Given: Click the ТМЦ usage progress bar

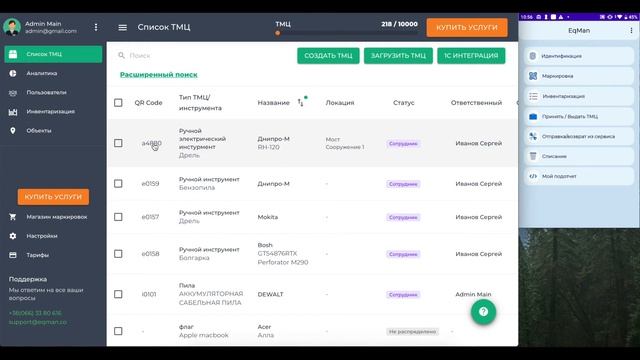Looking at the screenshot, I should click(347, 33).
